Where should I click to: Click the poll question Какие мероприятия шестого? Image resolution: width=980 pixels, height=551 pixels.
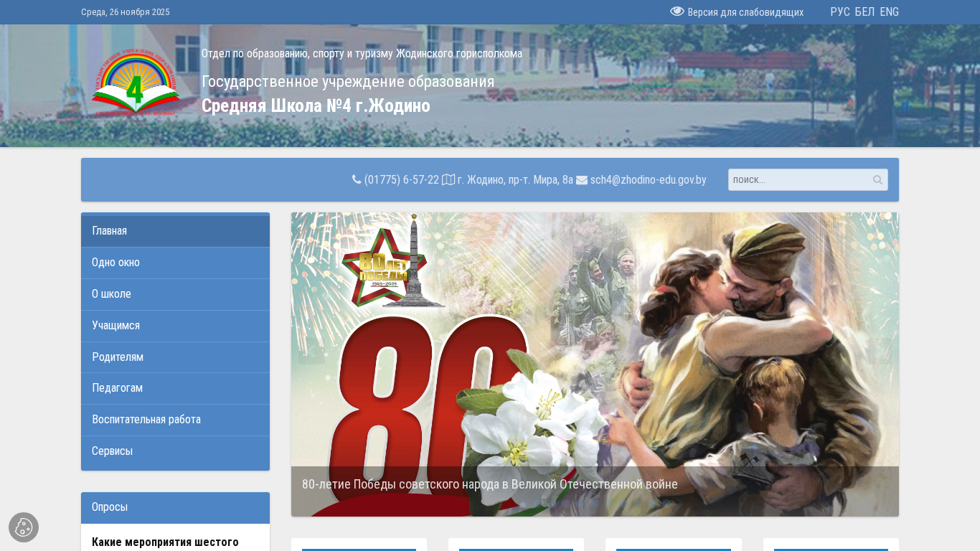tap(165, 542)
